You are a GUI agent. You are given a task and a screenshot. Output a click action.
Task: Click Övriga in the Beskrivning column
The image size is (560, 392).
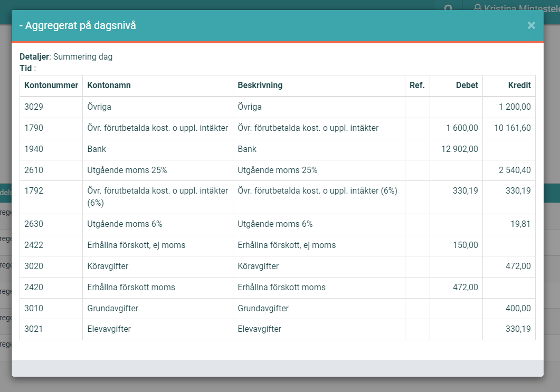coord(250,107)
